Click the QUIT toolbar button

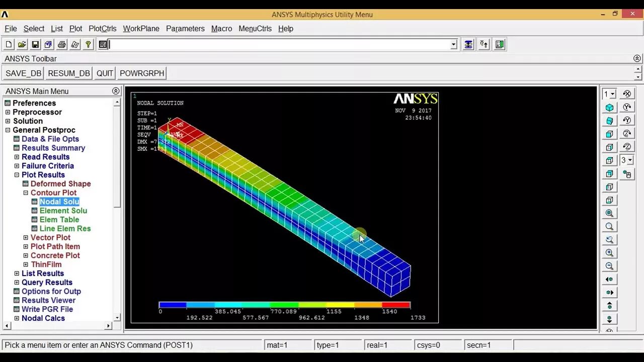(105, 73)
